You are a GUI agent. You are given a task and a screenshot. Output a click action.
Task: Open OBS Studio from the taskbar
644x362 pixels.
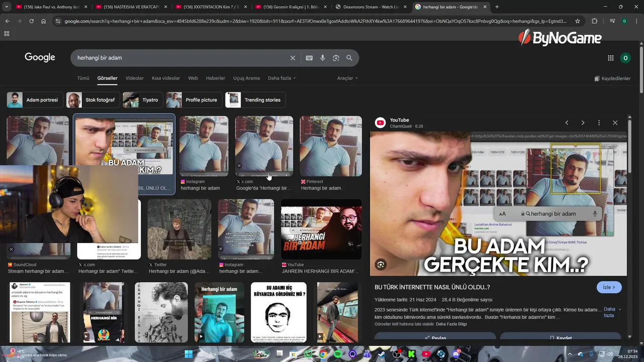click(x=397, y=354)
